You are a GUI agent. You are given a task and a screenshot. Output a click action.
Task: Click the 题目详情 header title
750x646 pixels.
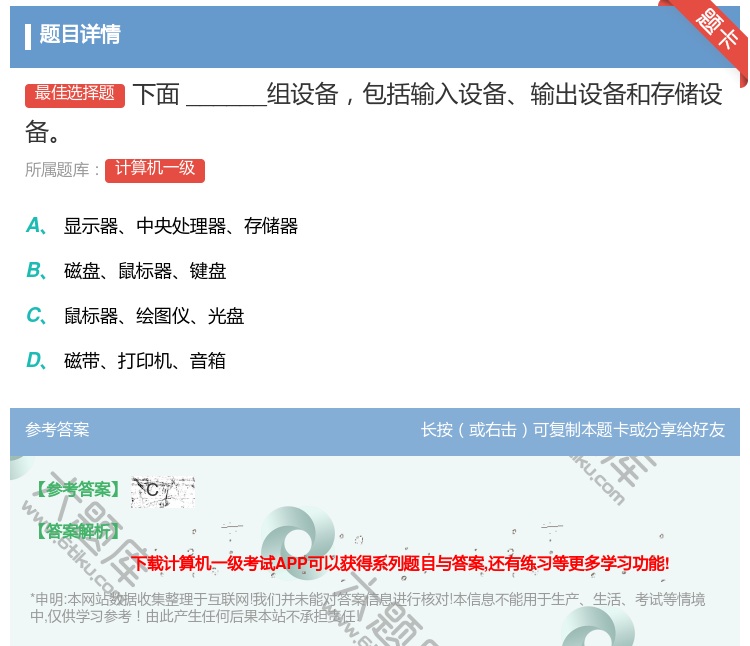(80, 34)
